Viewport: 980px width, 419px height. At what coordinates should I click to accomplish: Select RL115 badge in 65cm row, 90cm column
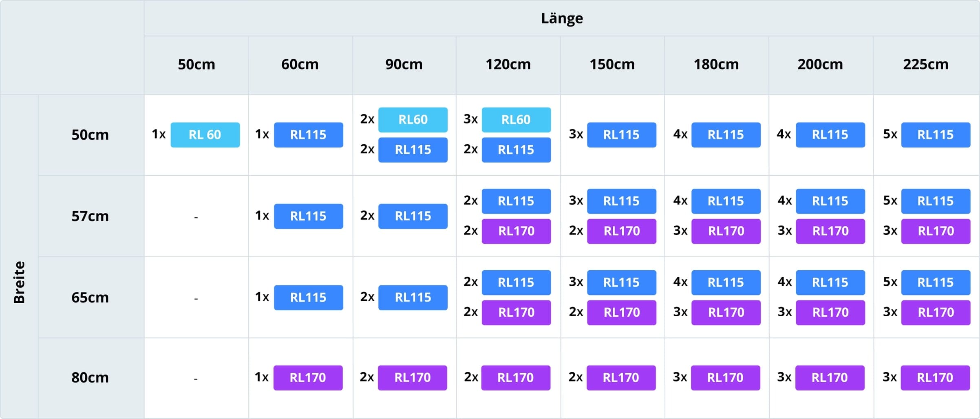pos(413,298)
